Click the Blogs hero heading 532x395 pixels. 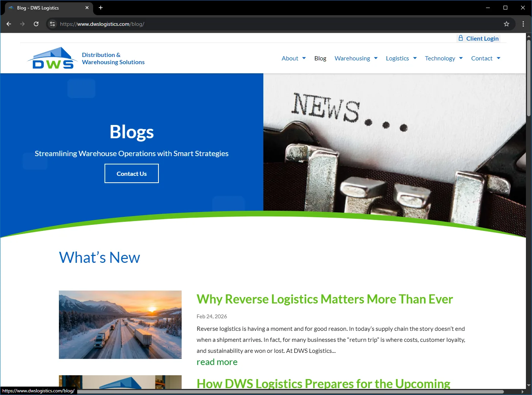coord(131,132)
